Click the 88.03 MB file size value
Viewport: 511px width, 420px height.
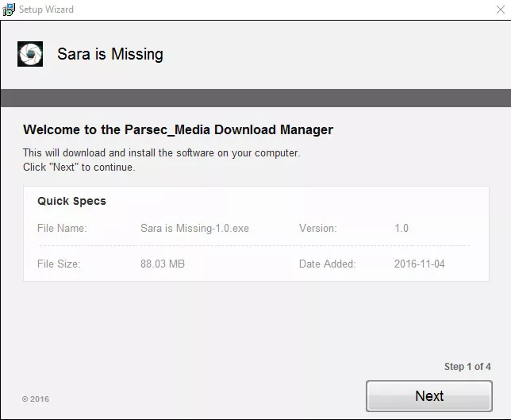point(163,264)
